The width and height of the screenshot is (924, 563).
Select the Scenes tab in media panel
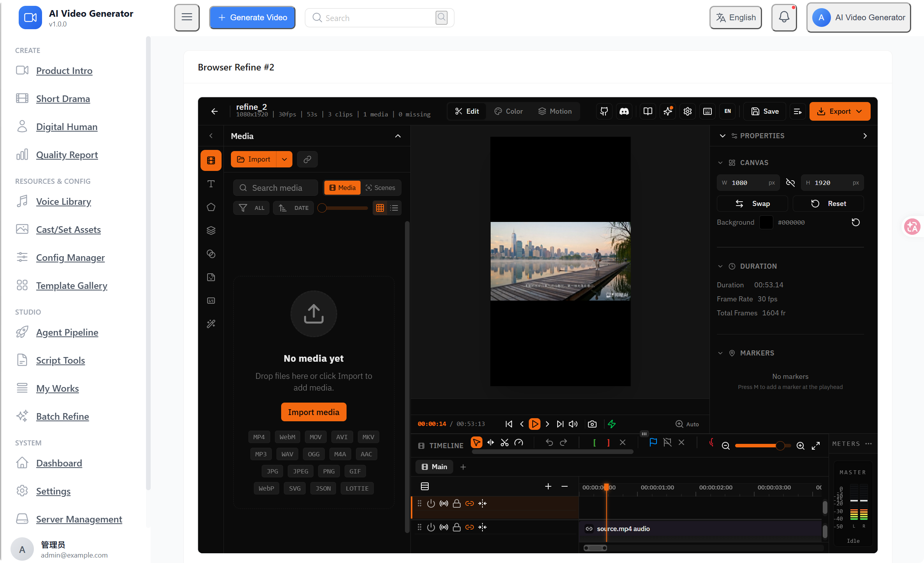[380, 188]
